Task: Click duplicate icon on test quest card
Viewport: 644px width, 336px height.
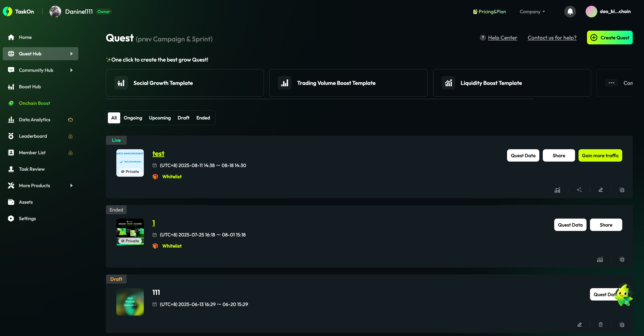Action: click(x=622, y=190)
